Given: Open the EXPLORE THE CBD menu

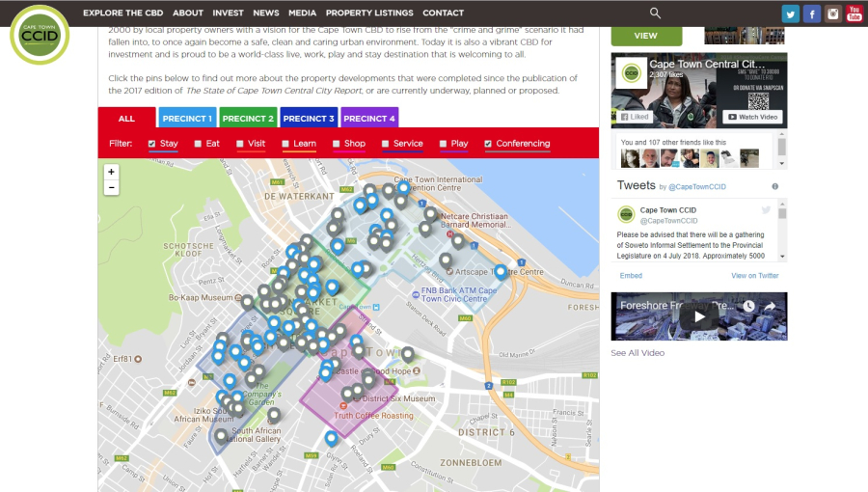Looking at the screenshot, I should [122, 13].
